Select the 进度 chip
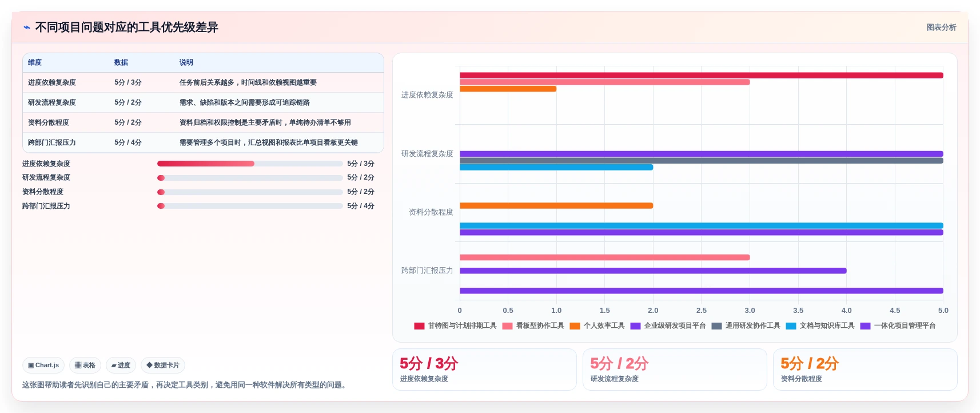Image resolution: width=980 pixels, height=413 pixels. click(x=121, y=365)
